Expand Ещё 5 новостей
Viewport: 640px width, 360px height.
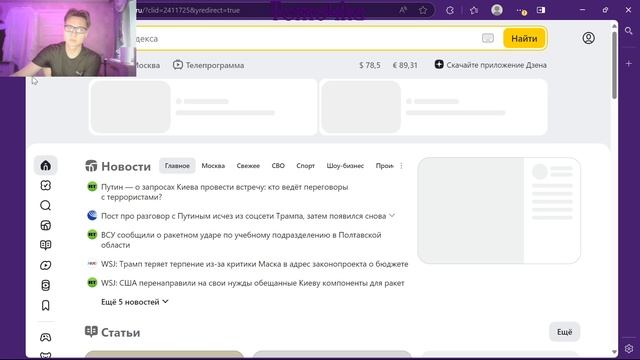[x=134, y=302]
